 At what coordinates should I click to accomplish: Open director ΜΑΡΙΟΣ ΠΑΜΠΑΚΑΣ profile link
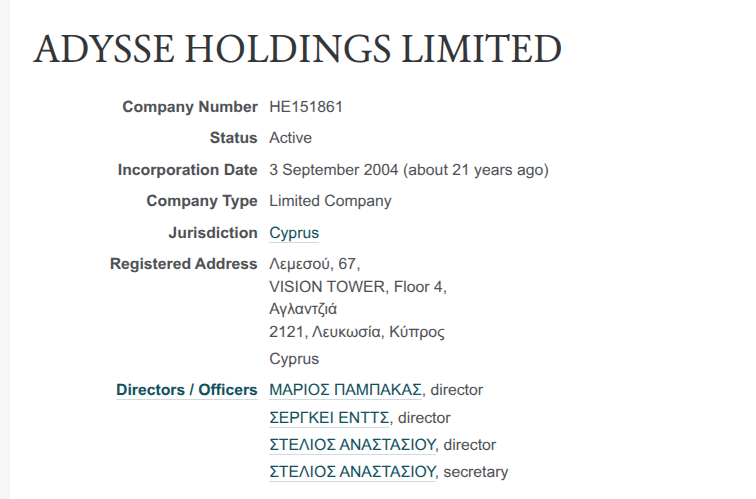[346, 390]
